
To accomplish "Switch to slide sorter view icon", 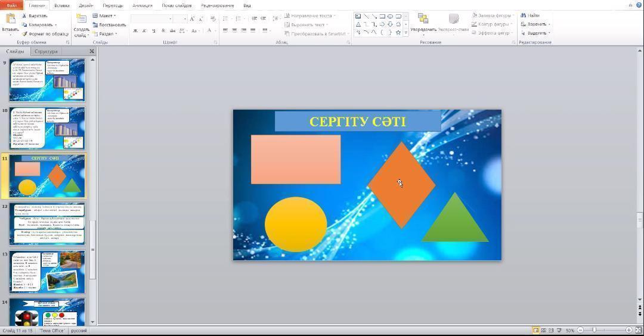I will pyautogui.click(x=543, y=330).
